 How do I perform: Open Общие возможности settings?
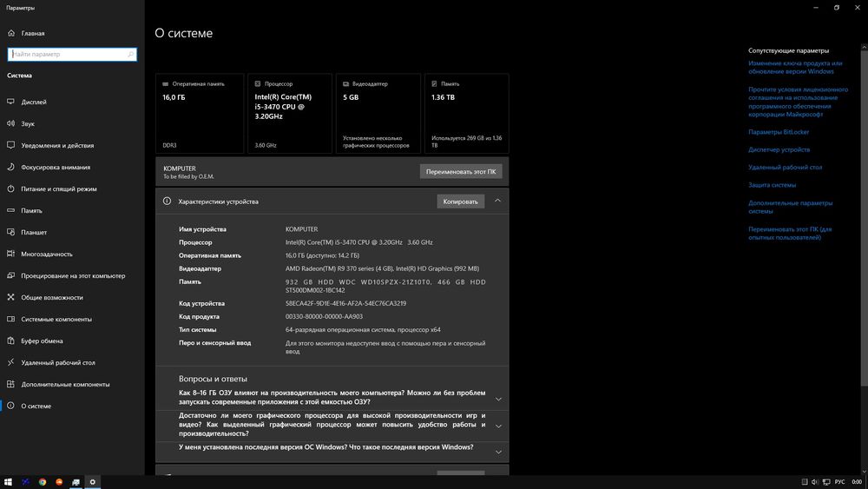pos(52,297)
